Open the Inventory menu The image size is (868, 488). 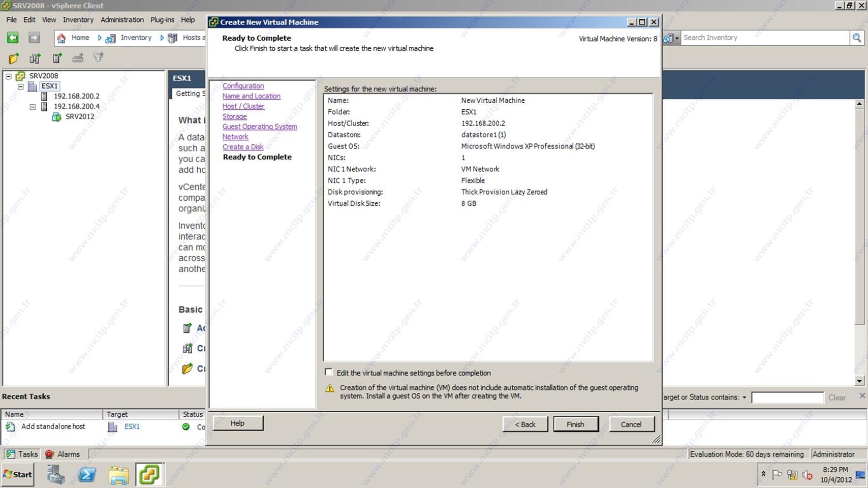tap(78, 20)
